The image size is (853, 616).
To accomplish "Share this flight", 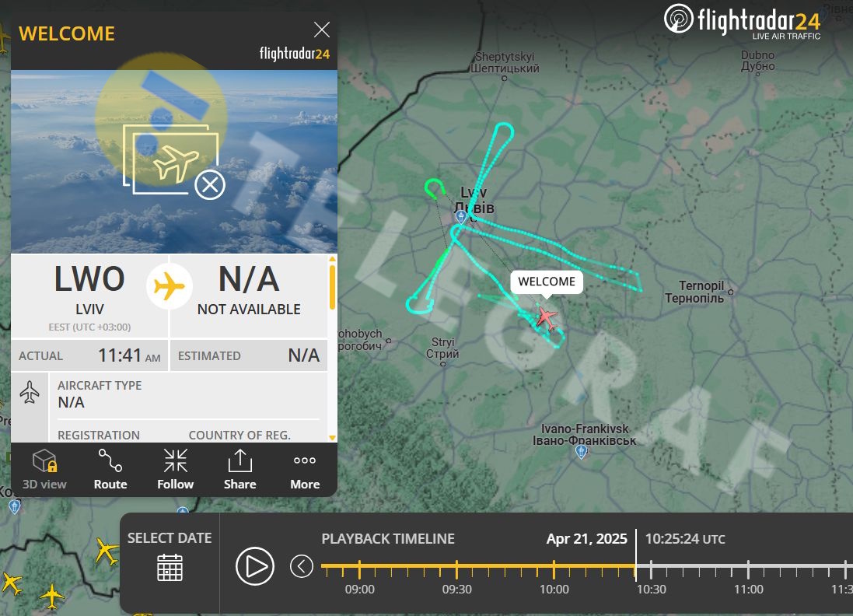I will 240,469.
